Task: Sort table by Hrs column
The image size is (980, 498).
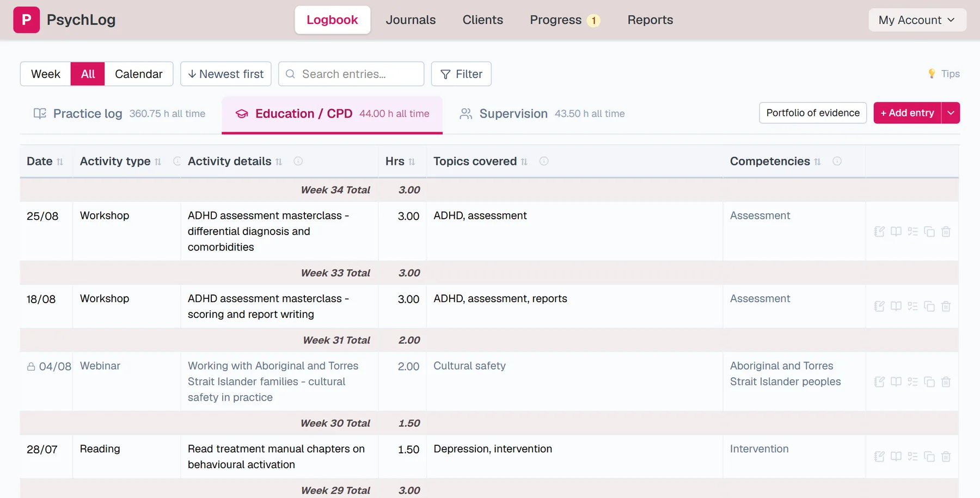Action: [412, 162]
